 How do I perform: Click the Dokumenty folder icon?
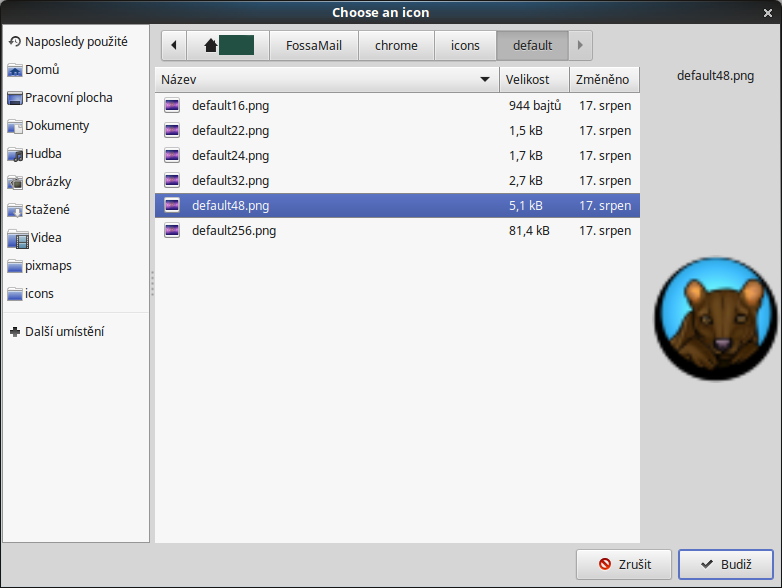[x=15, y=126]
